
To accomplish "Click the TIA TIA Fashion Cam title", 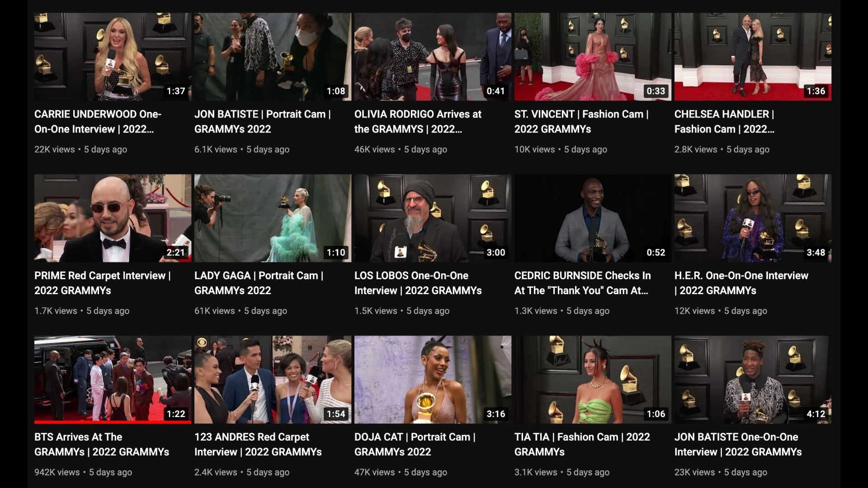I will coord(582,444).
